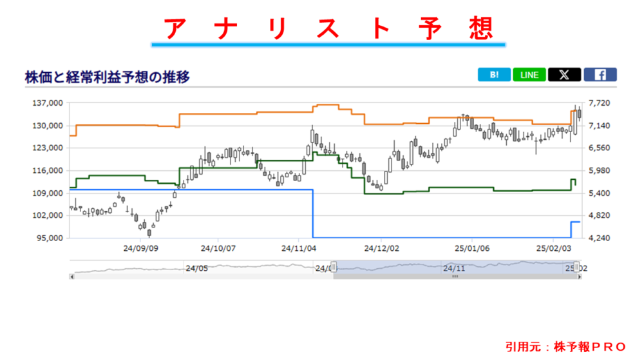644x363 pixels.
Task: Click the 25/02/03 date axis label
Action: coord(554,248)
